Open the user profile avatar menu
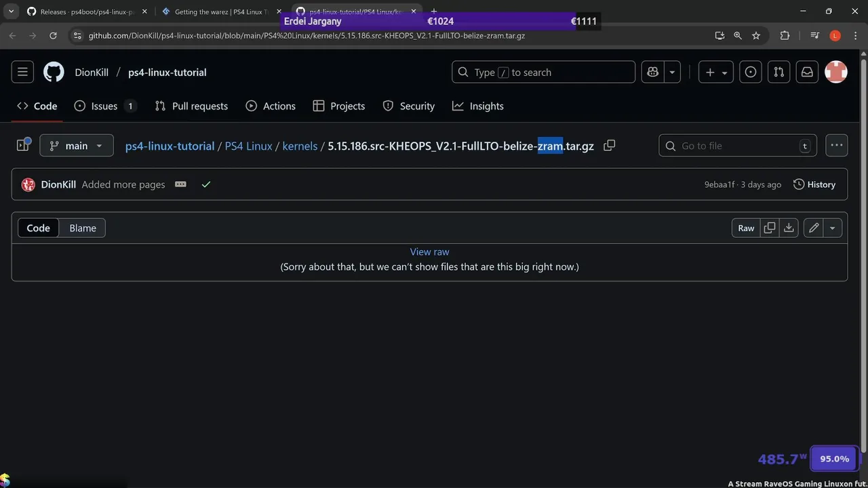The width and height of the screenshot is (868, 488). coord(836,72)
